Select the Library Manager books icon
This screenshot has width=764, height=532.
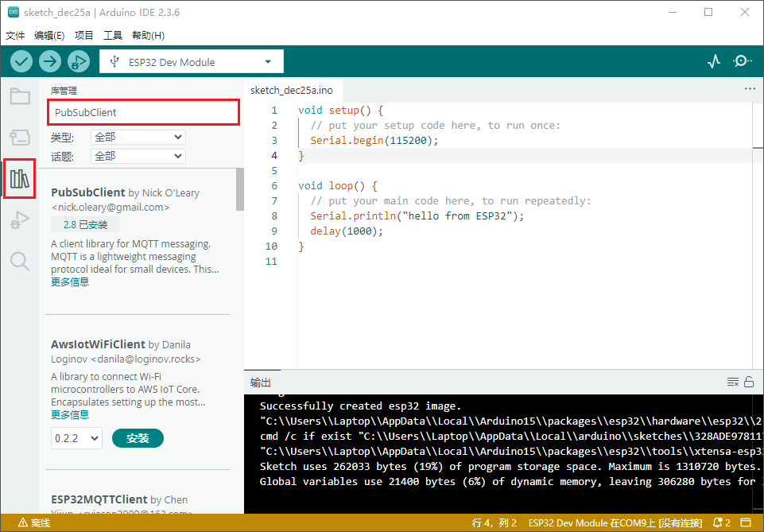(20, 179)
